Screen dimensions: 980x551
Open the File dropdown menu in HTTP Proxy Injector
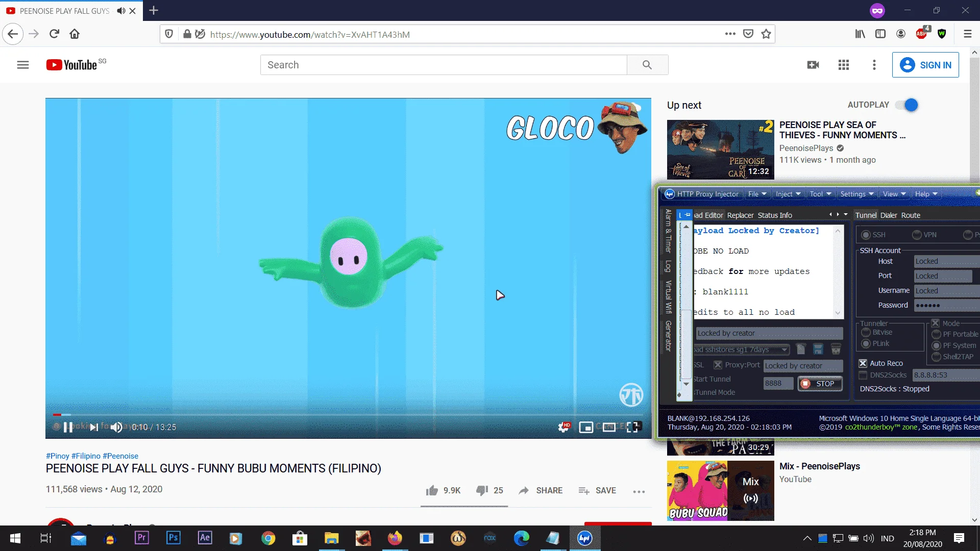[x=757, y=194]
